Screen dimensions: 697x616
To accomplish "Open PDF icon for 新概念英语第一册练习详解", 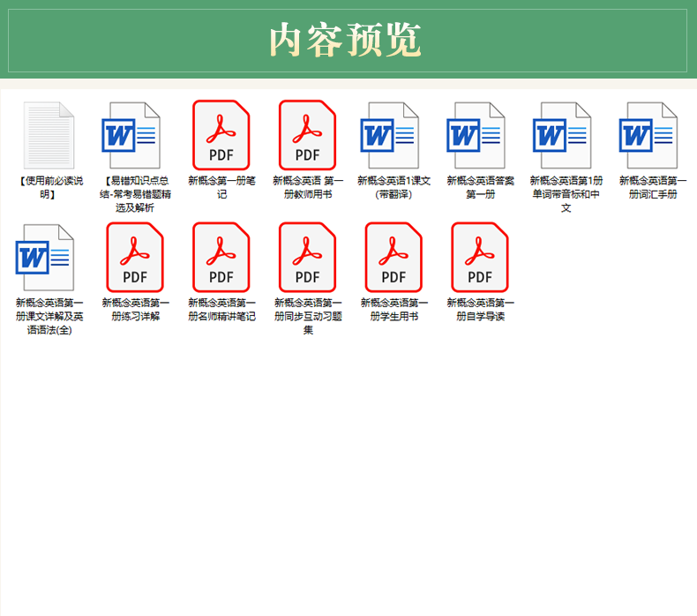I will 135,258.
